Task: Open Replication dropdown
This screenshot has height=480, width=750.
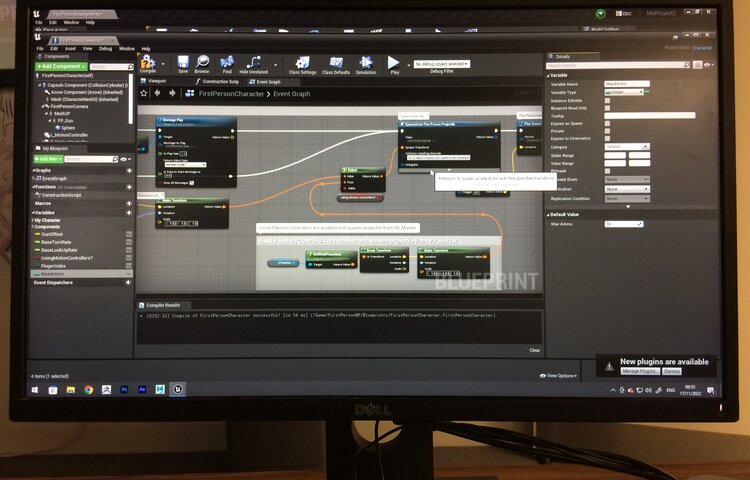Action: (x=627, y=189)
